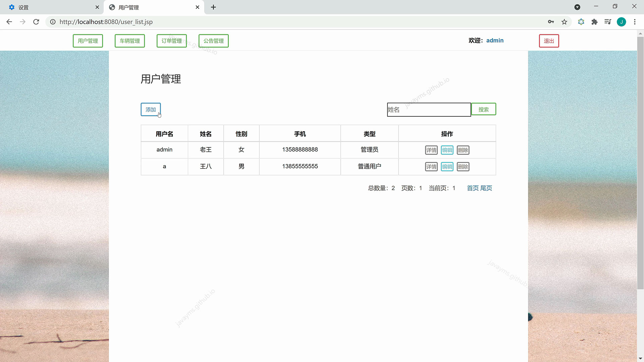Open the media control playlist icon
The image size is (644, 362).
point(608,22)
